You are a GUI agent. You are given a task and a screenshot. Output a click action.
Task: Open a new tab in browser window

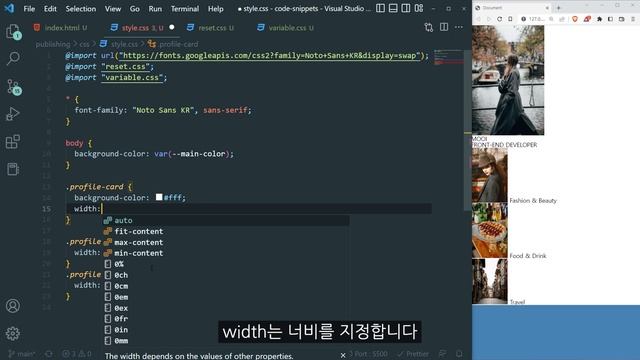[x=558, y=8]
